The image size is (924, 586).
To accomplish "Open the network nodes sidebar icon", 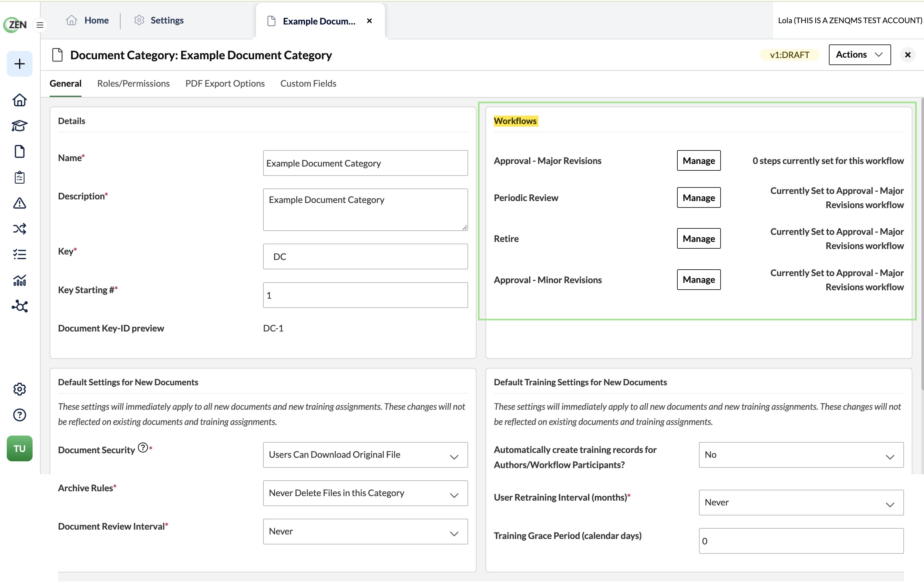I will [20, 306].
